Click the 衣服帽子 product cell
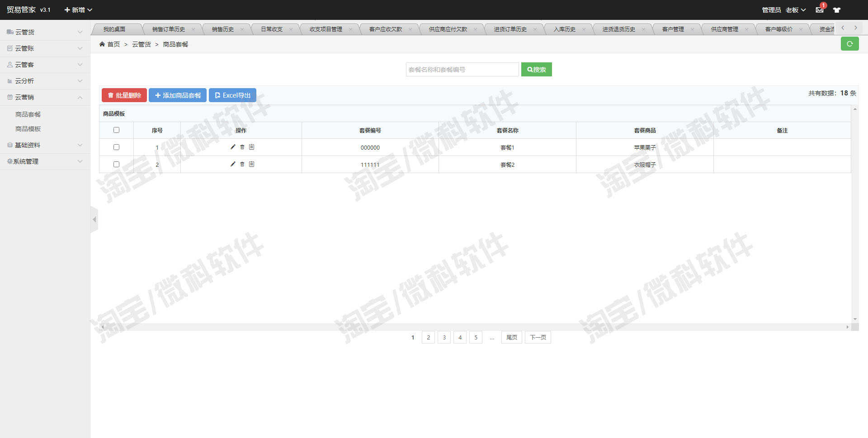The height and width of the screenshot is (438, 868). 645,165
